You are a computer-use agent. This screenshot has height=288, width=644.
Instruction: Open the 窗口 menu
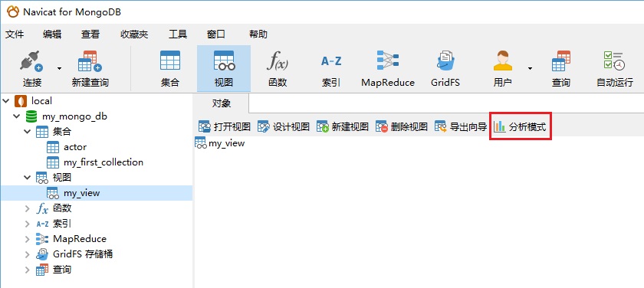(216, 34)
